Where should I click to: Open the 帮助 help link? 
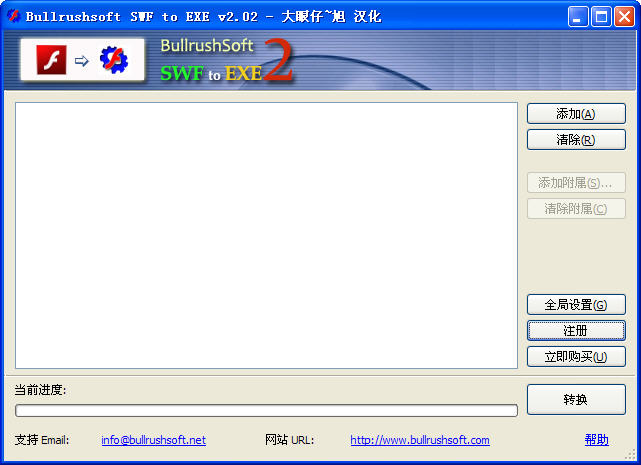click(596, 440)
